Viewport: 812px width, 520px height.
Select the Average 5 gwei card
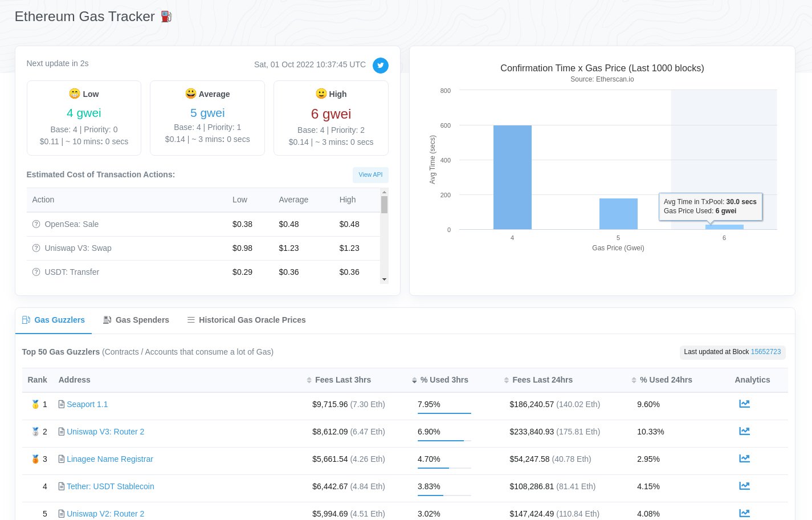(x=207, y=118)
